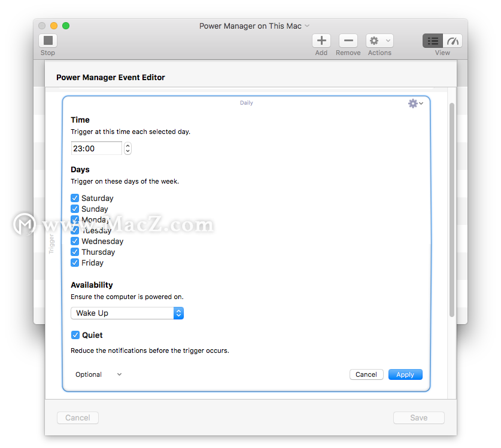
Task: Uncheck the Tuesday checkbox
Action: [75, 230]
